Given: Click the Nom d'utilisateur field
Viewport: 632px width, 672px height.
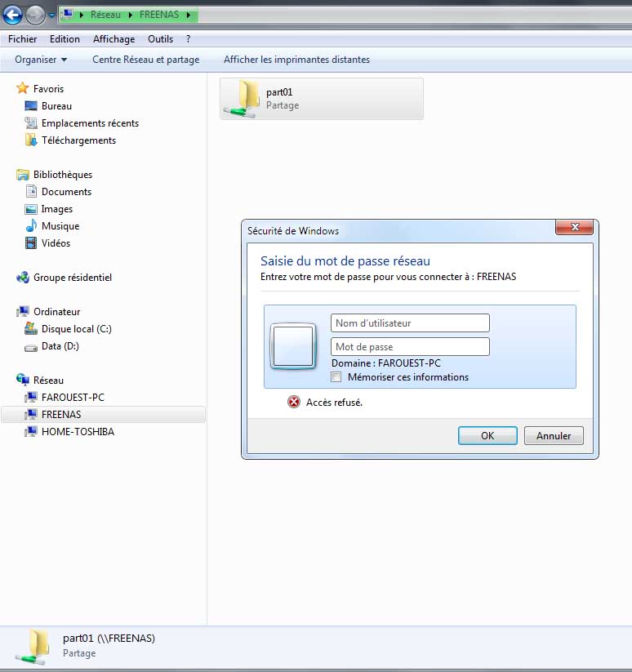Looking at the screenshot, I should point(410,323).
